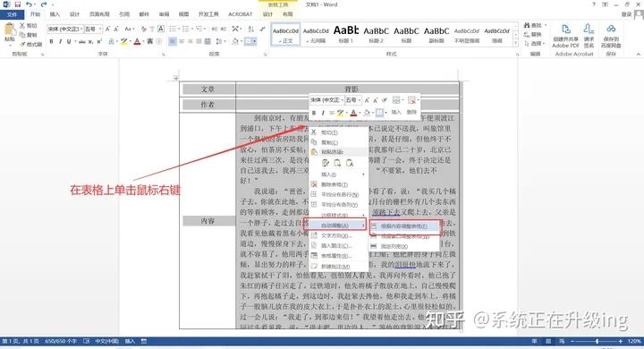Pick red font color on the mini toolbar
Screen dimensions: 644x349
(353, 113)
